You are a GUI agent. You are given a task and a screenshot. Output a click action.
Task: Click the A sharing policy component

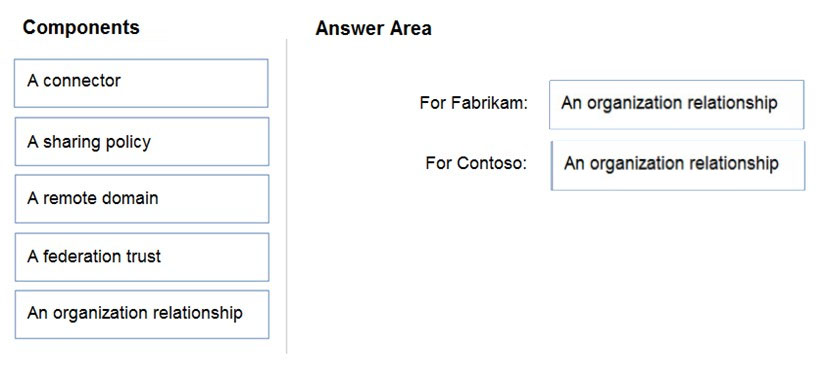(x=142, y=142)
